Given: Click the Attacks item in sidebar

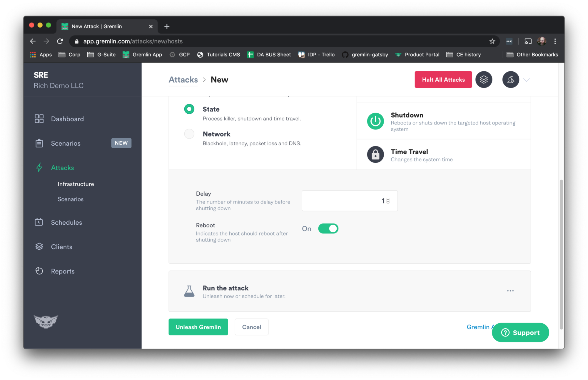Looking at the screenshot, I should (x=62, y=168).
